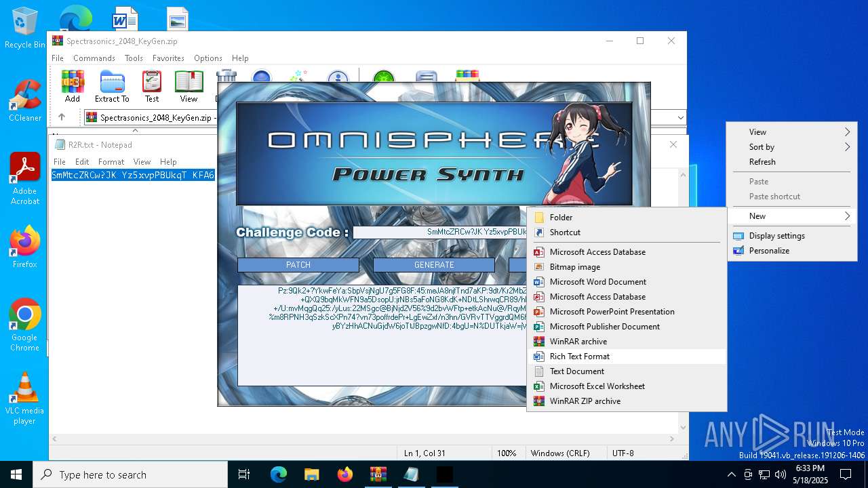Open Display settings from context menu
Image resolution: width=868 pixels, height=488 pixels.
click(791, 236)
